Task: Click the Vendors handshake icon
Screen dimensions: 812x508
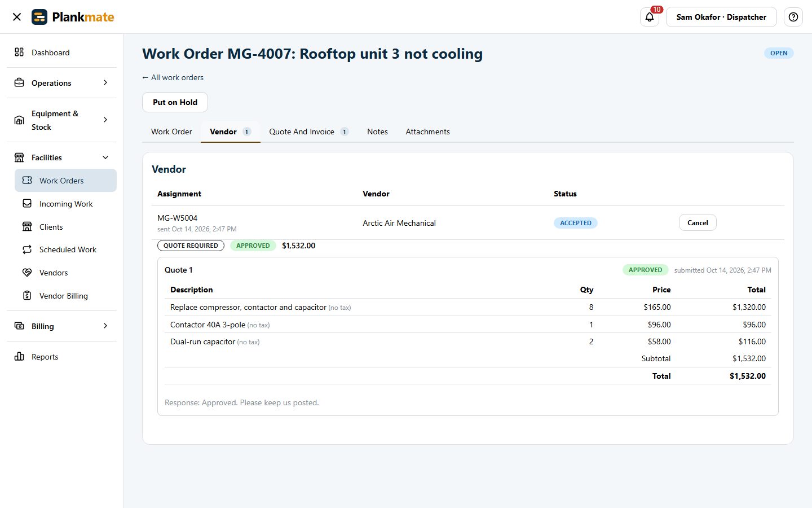Action: coord(27,273)
